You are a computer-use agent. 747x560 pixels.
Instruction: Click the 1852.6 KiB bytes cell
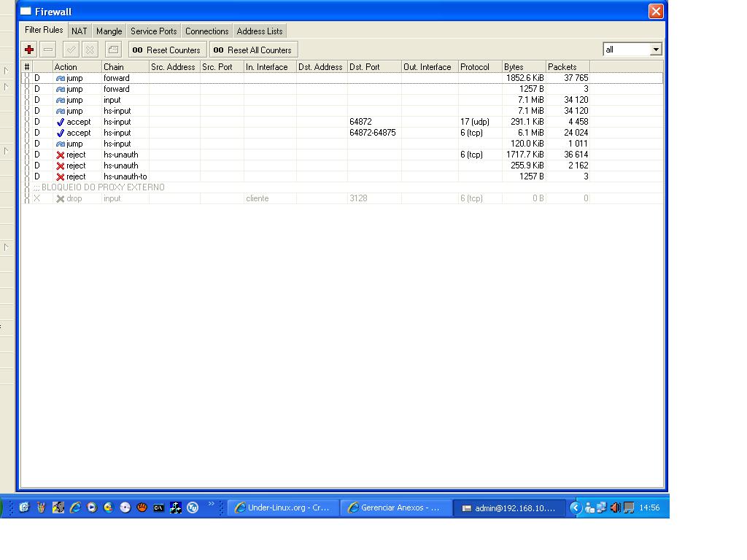tap(525, 78)
